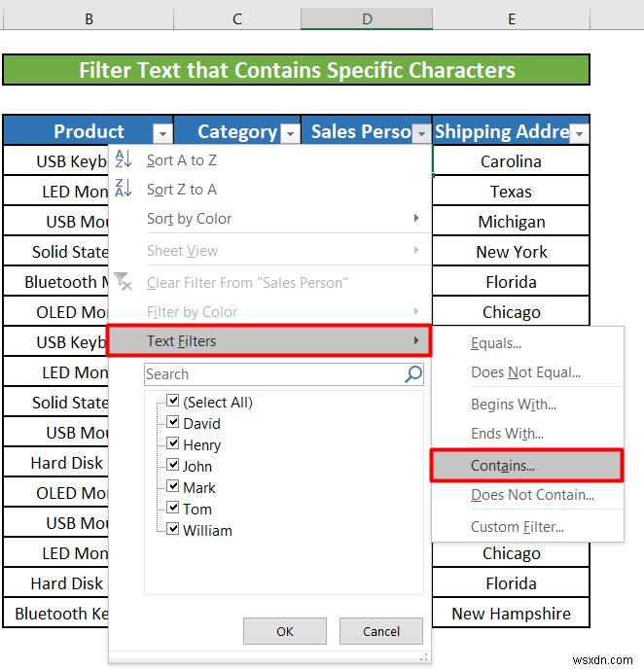Open Sort by Color menu item
This screenshot has height=670, width=644.
click(269, 219)
